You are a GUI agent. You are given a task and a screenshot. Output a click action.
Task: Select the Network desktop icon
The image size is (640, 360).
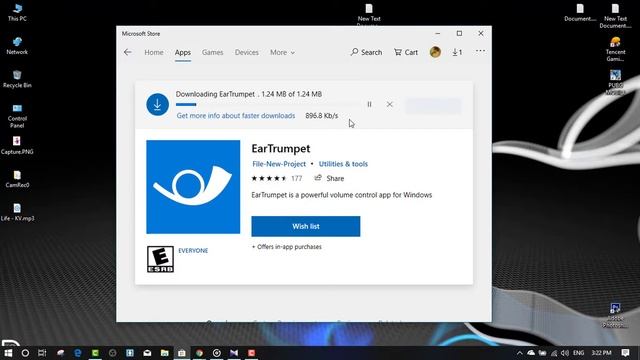[x=17, y=46]
